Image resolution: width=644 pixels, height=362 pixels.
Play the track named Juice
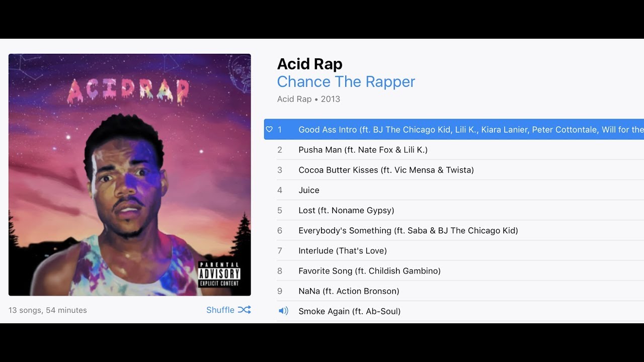click(460, 190)
